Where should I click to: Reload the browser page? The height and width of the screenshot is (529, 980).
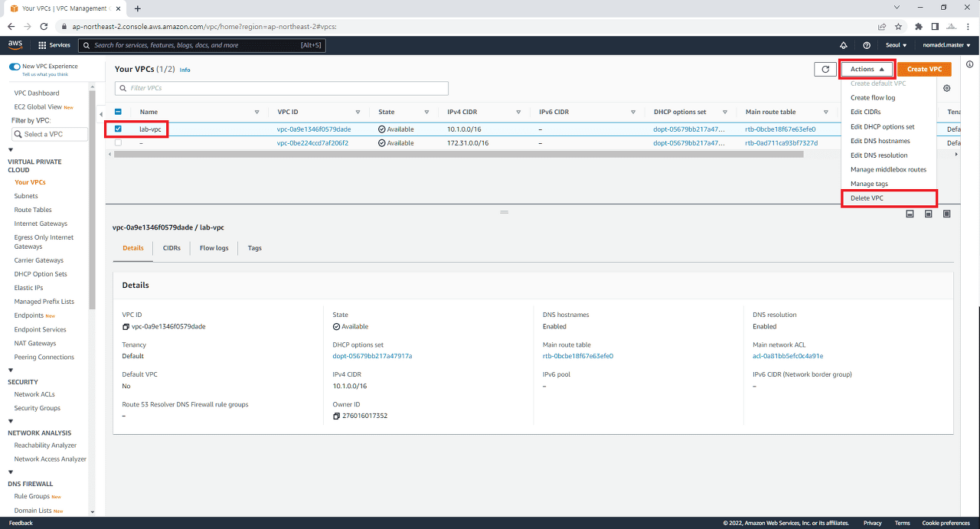click(x=44, y=26)
